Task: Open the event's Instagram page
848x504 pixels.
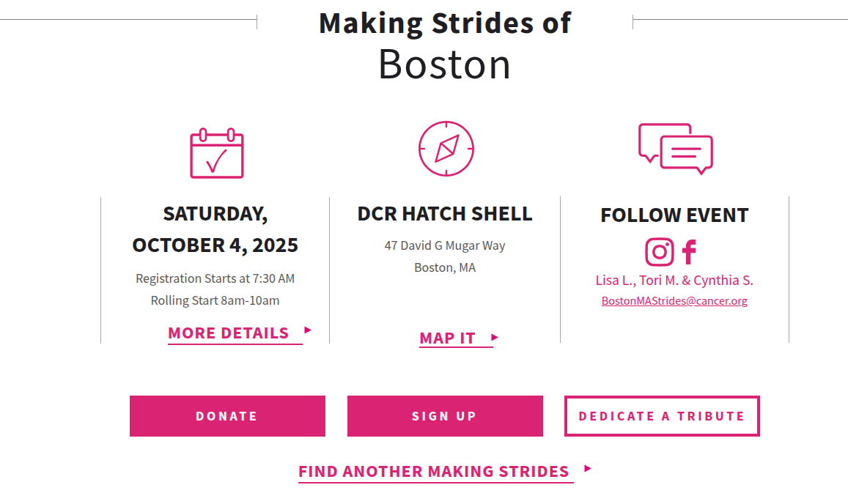Action: pyautogui.click(x=659, y=252)
